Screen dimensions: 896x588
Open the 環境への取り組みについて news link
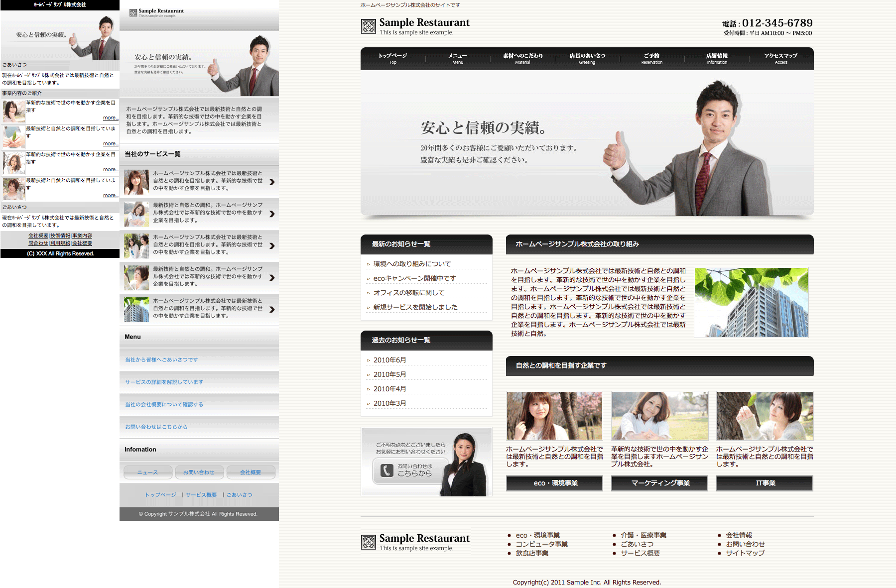[x=412, y=264]
